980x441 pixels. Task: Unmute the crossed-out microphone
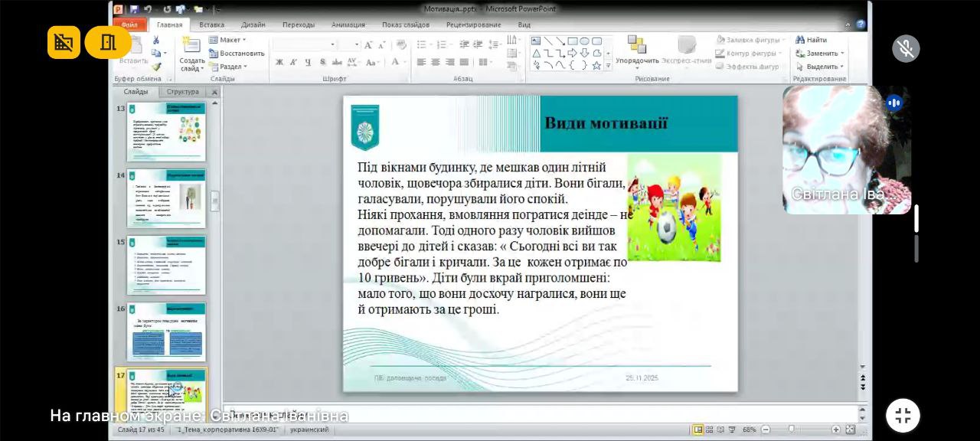(906, 48)
